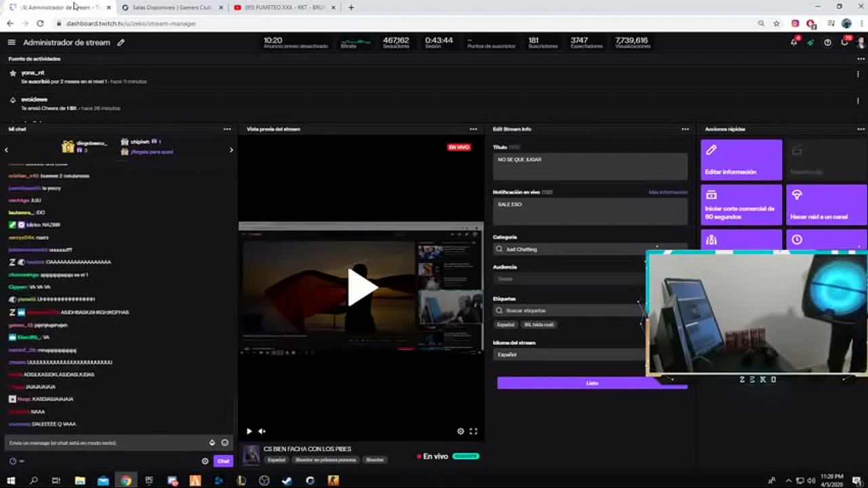Click the Editar información quick action
Screen dimensions: 868x488
(x=741, y=160)
